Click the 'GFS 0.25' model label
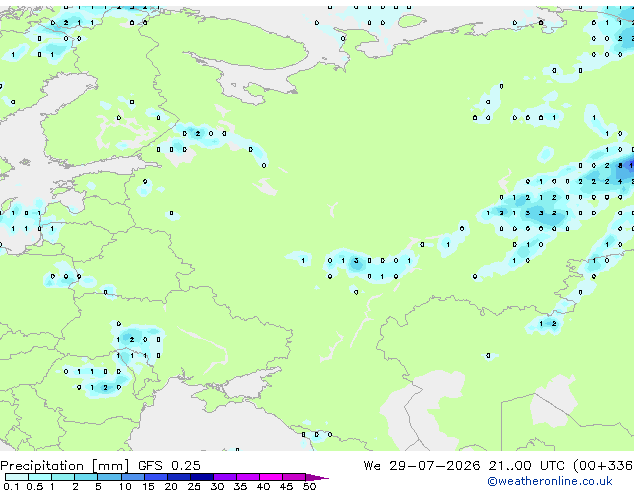Screen dimensions: 634x490 [x=169, y=466]
